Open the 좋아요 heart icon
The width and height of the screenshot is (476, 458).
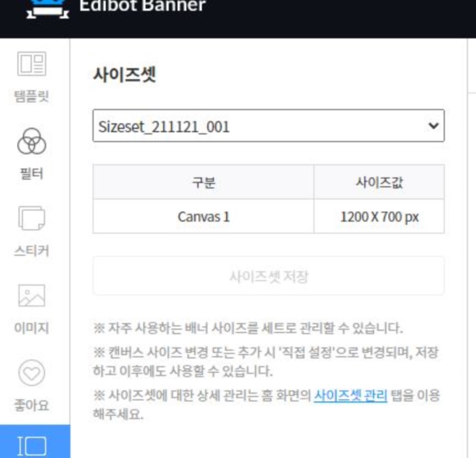tap(32, 373)
